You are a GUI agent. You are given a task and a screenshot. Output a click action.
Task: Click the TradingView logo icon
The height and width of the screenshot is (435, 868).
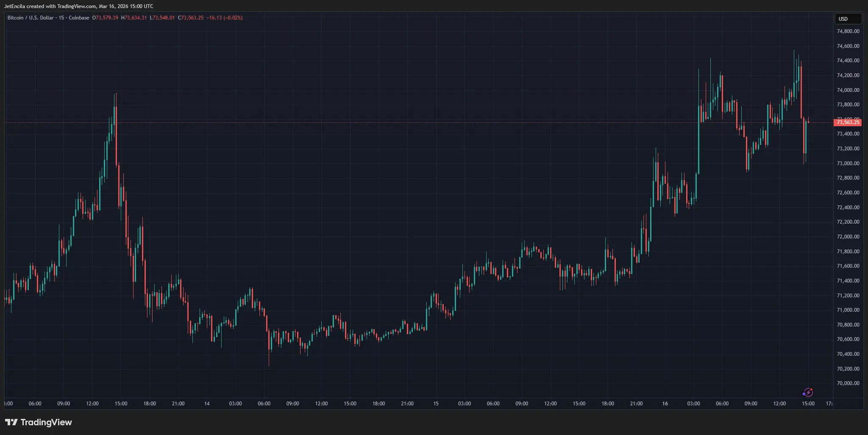[x=11, y=422]
